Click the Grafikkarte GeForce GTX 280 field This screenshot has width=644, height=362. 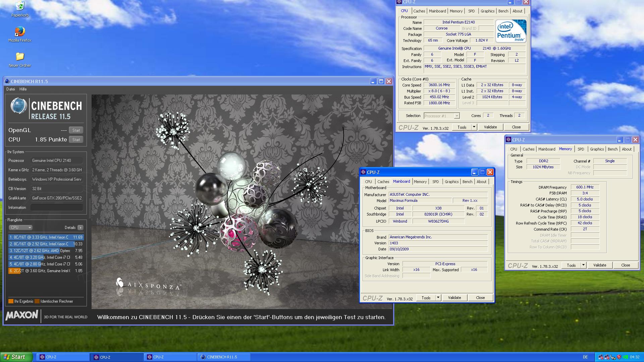[57, 198]
